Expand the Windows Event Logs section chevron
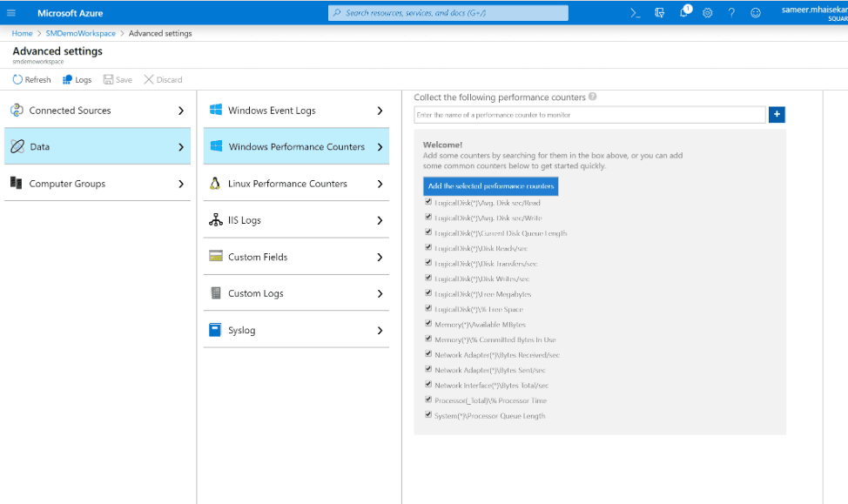 [x=380, y=111]
